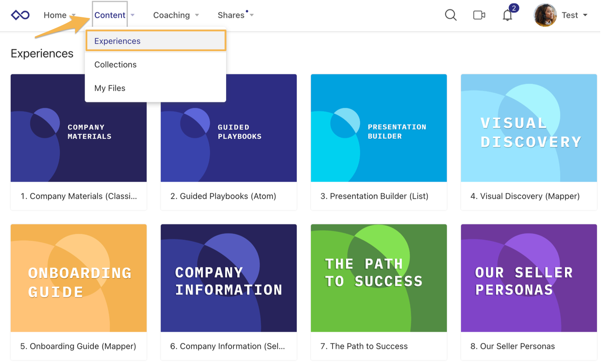Click the user profile avatar
612x364 pixels.
coord(545,15)
